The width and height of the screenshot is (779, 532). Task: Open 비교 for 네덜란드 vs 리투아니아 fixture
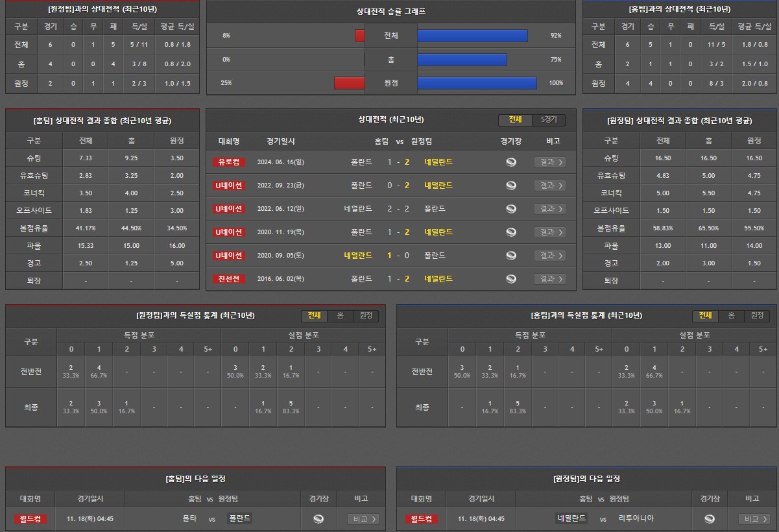[754, 519]
